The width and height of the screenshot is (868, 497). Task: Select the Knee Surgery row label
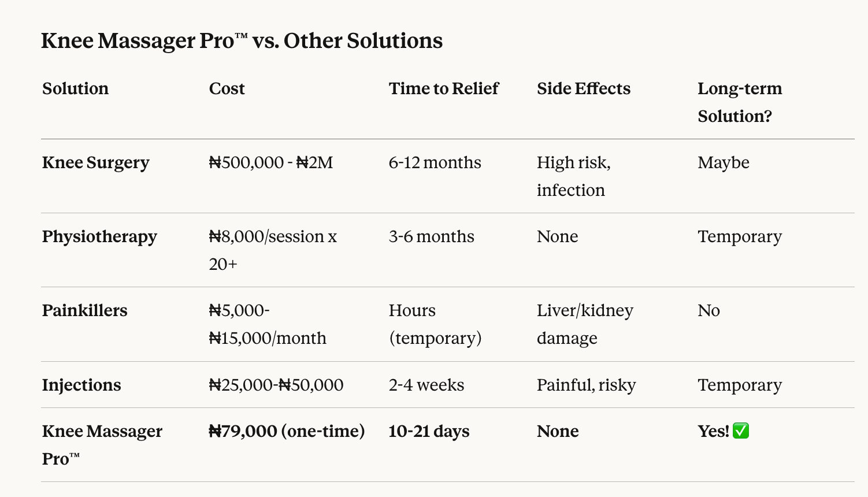point(95,162)
